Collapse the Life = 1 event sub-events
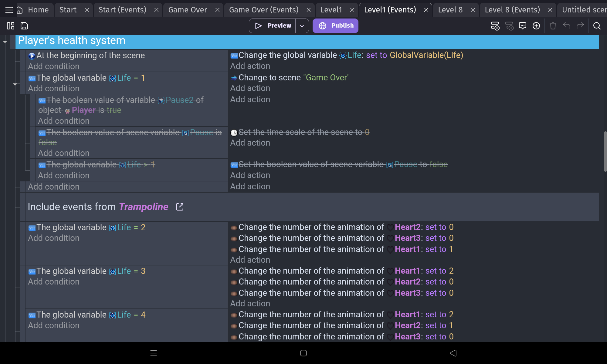The image size is (607, 364). click(15, 84)
